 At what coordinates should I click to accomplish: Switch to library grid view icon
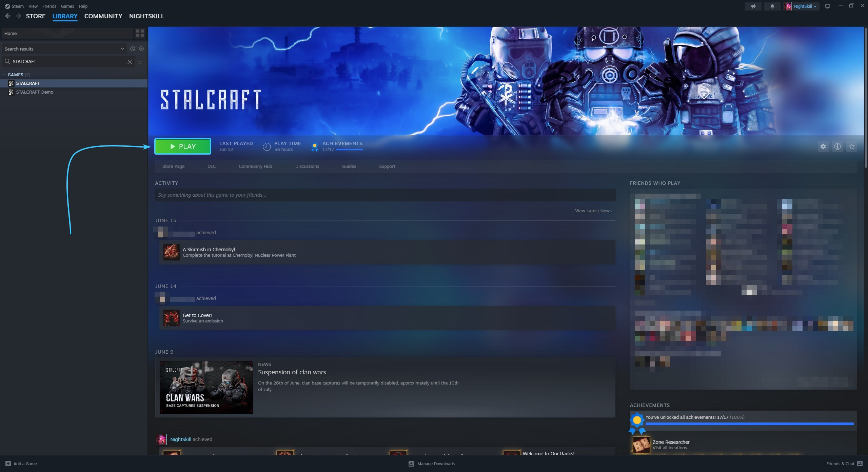pos(140,33)
